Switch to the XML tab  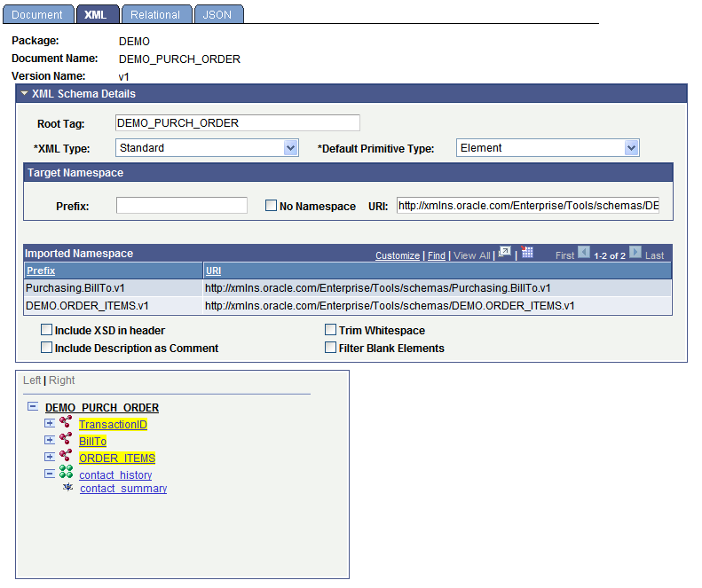98,15
